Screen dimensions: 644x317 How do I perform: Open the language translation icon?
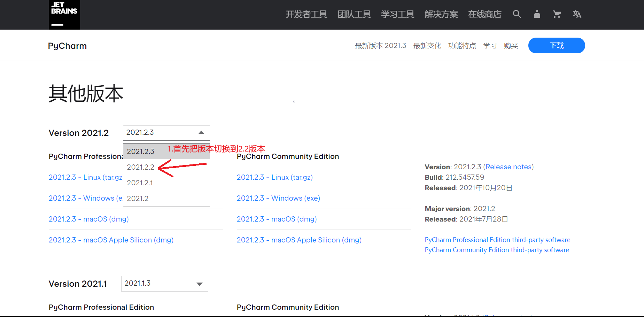coord(577,14)
